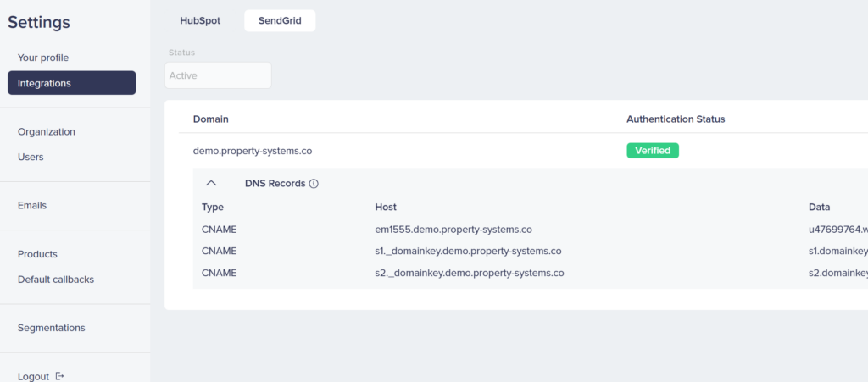
Task: Collapse the DNS Records chevron
Action: [212, 183]
